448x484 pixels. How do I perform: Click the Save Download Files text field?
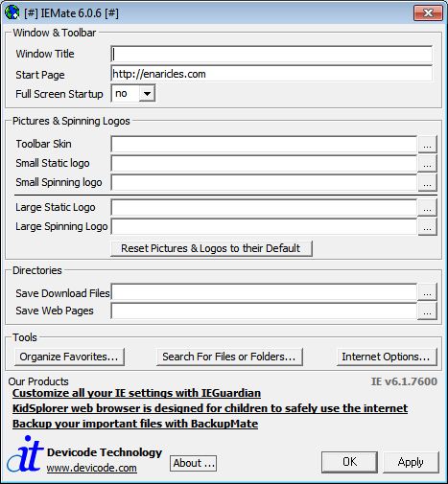click(x=264, y=292)
